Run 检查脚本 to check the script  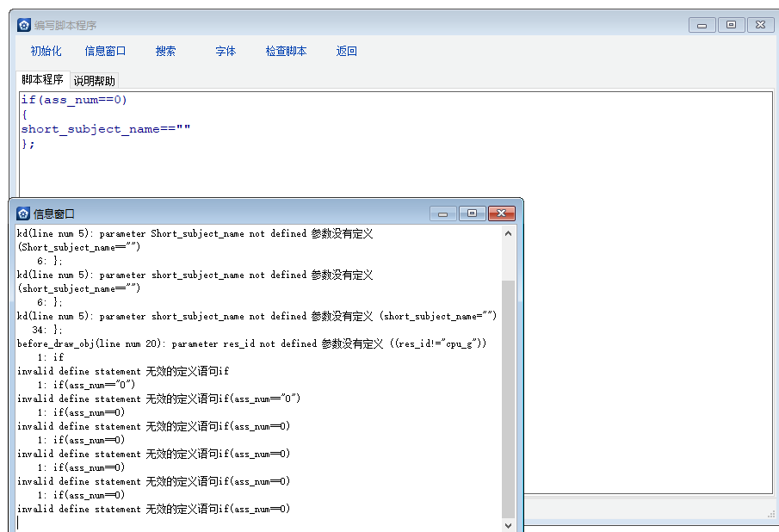[286, 52]
